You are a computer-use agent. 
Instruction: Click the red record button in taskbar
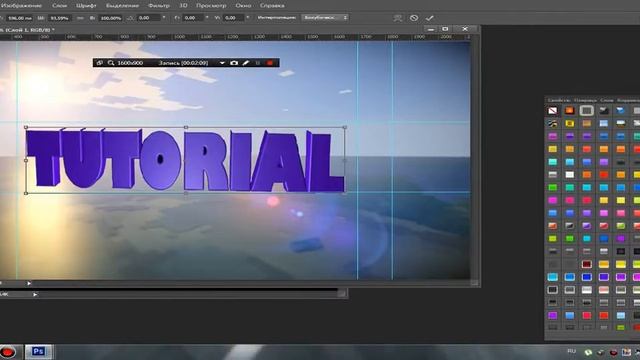point(8,351)
